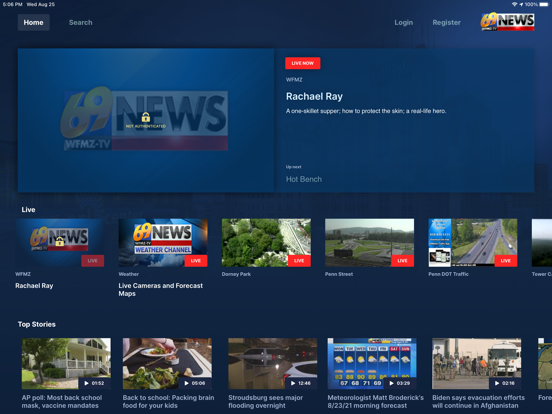Click the Penn Street label
This screenshot has width=552, height=414.
click(x=339, y=274)
